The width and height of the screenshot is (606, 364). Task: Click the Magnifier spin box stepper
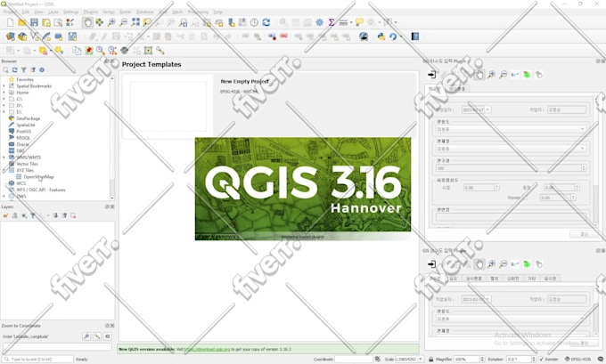482,360
